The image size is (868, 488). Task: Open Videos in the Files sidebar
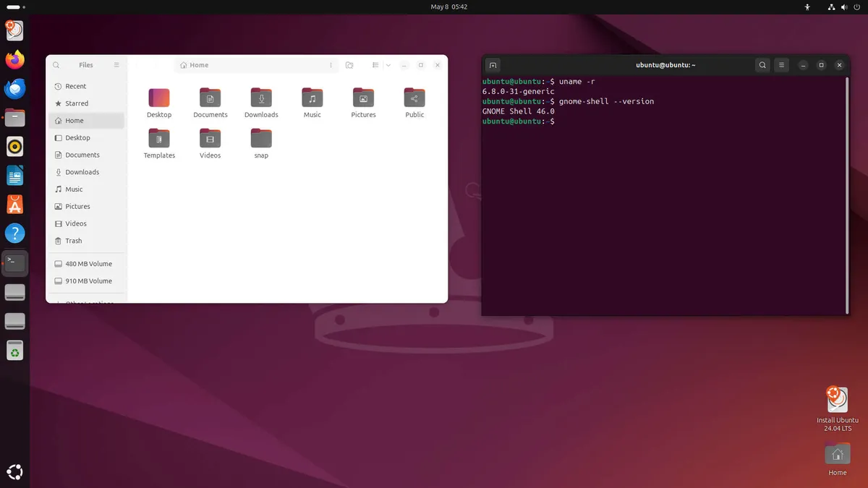[87, 223]
